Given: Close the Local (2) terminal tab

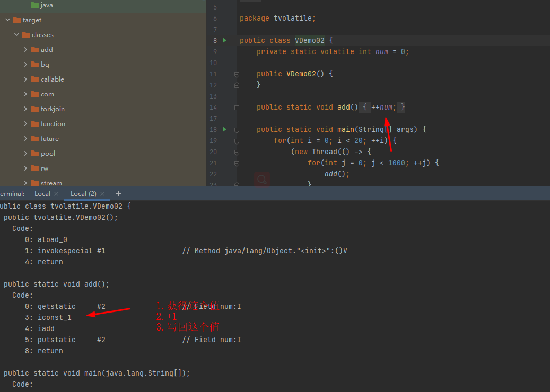Looking at the screenshot, I should pyautogui.click(x=102, y=194).
